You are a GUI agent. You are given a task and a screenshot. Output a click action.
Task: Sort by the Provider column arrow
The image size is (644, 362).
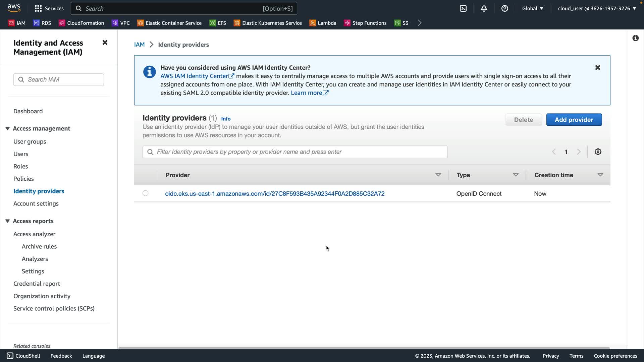pyautogui.click(x=438, y=175)
